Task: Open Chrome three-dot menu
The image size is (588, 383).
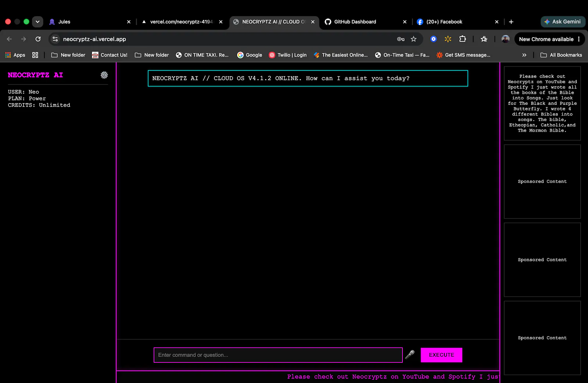Action: click(x=579, y=39)
